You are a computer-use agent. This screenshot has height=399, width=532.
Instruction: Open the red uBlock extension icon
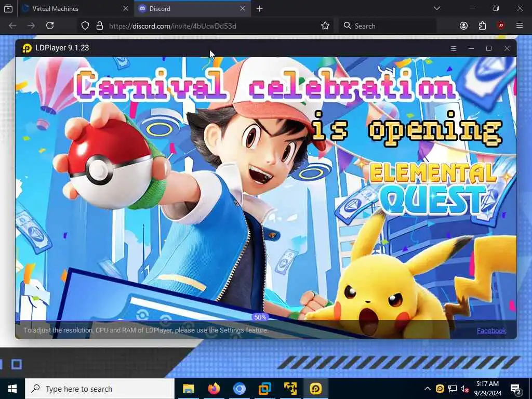[501, 25]
